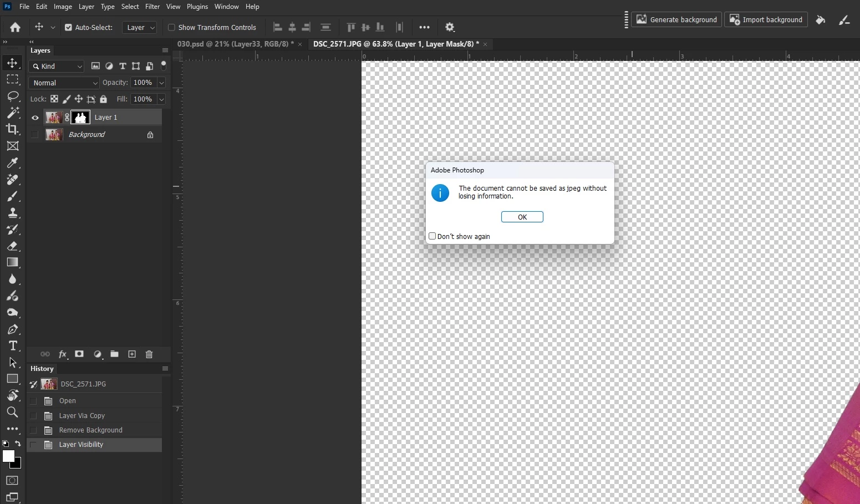Select the Remove Background history state
This screenshot has width=860, height=504.
[x=94, y=430]
